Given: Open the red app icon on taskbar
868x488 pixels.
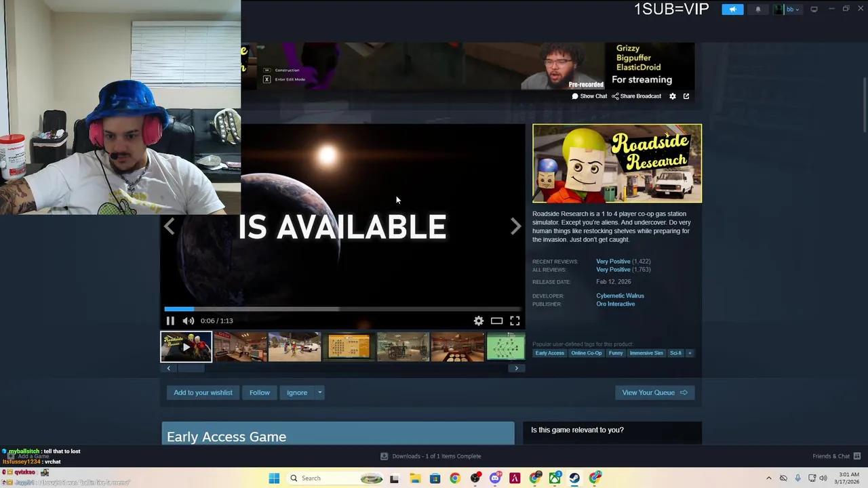Looking at the screenshot, I should tap(515, 479).
